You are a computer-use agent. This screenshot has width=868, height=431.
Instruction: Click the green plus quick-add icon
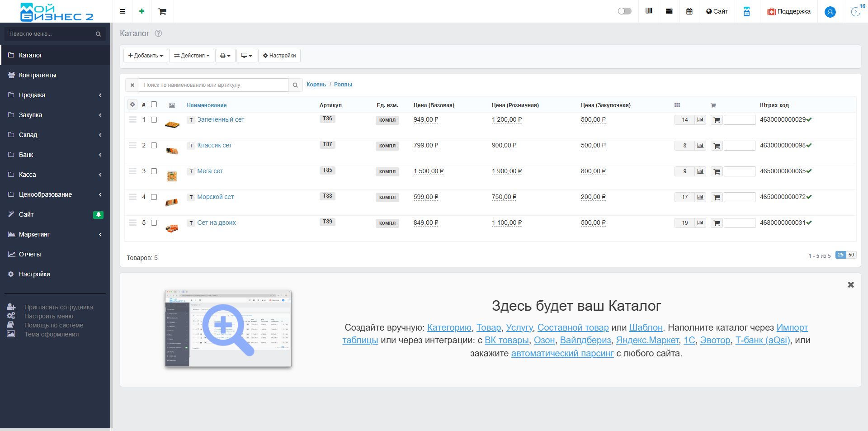click(142, 11)
